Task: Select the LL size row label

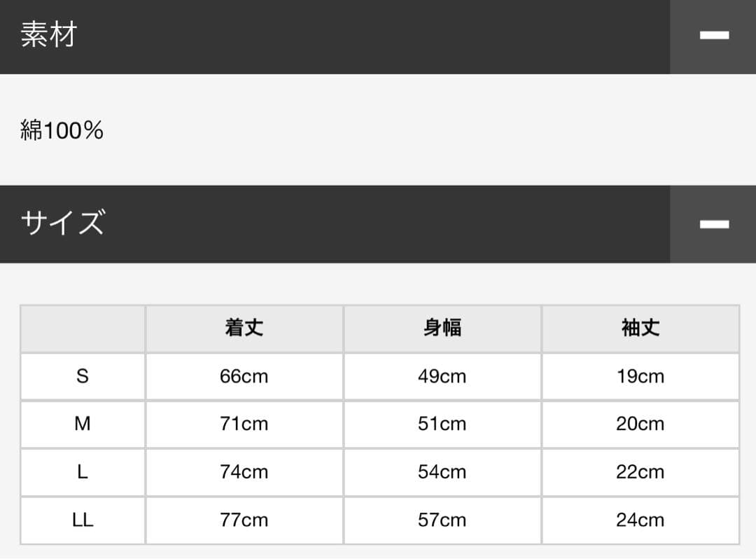Action: click(x=83, y=520)
